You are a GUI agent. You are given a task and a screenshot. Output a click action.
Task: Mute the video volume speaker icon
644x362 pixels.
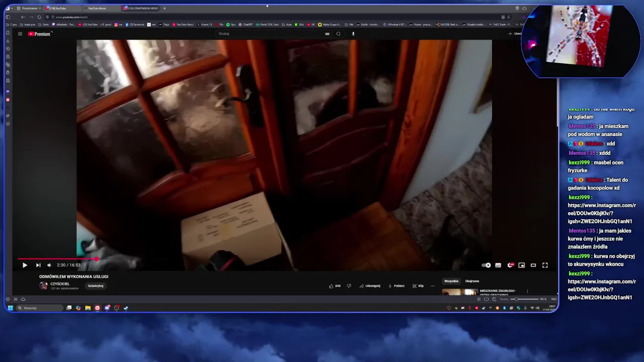pyautogui.click(x=49, y=265)
